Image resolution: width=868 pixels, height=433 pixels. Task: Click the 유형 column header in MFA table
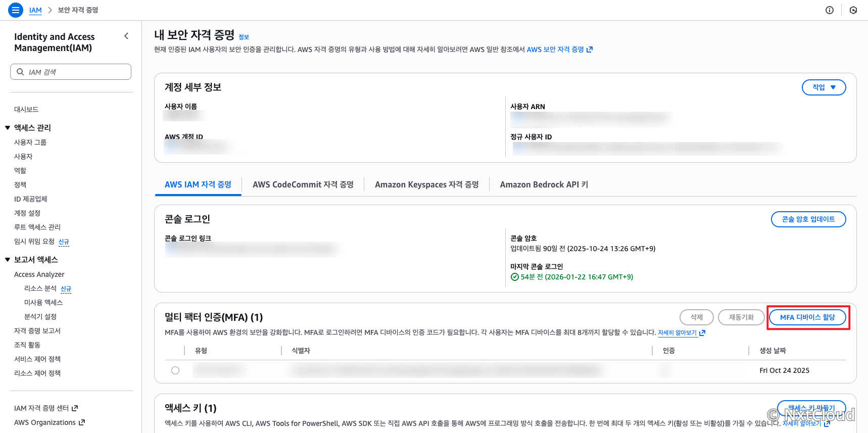[201, 351]
